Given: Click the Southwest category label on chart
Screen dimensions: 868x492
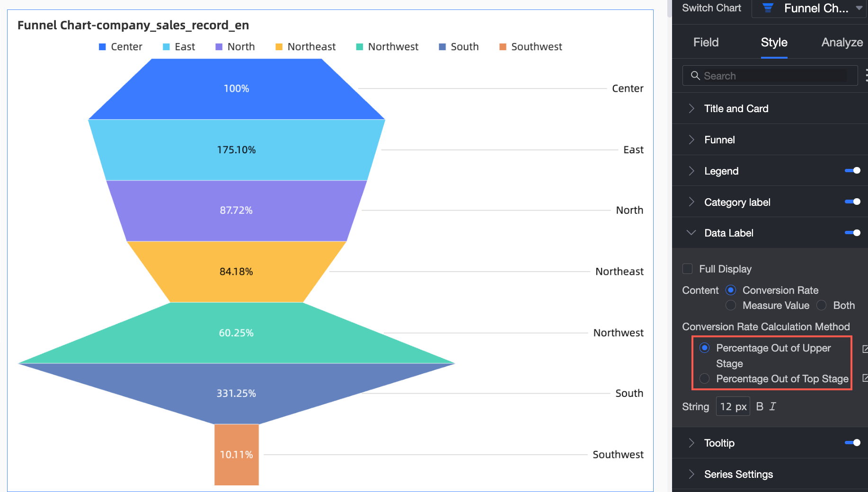Looking at the screenshot, I should [618, 455].
